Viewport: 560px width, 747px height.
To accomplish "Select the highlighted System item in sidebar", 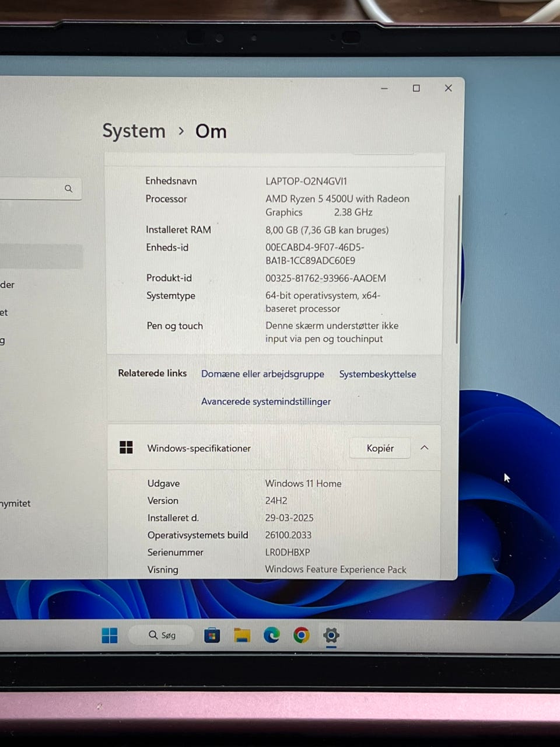I will coord(41,256).
